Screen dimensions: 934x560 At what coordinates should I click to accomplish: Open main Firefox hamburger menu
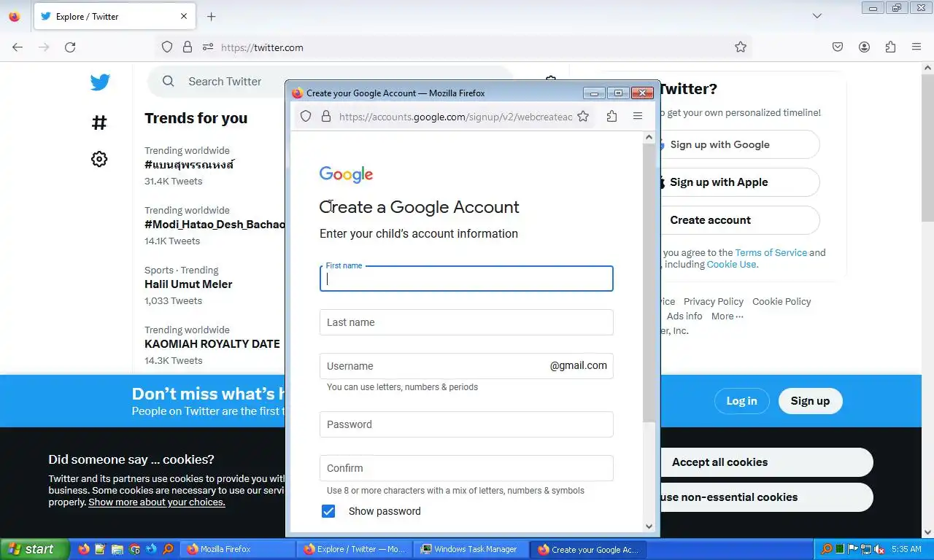tap(916, 47)
